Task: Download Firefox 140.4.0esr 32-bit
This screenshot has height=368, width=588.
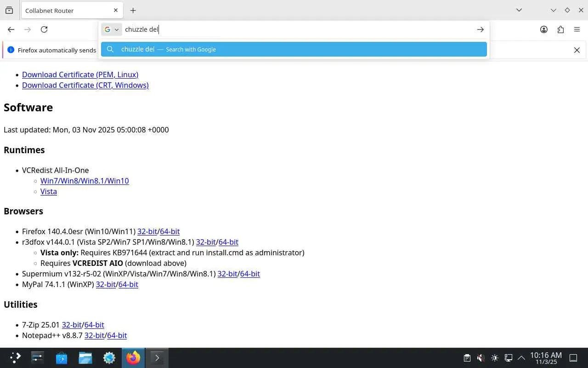Action: (x=147, y=231)
